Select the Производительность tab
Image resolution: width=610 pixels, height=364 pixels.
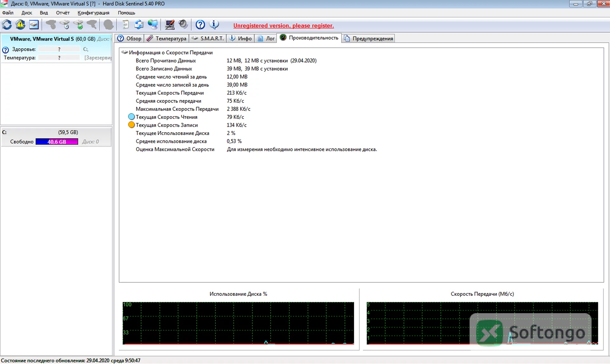tap(309, 38)
